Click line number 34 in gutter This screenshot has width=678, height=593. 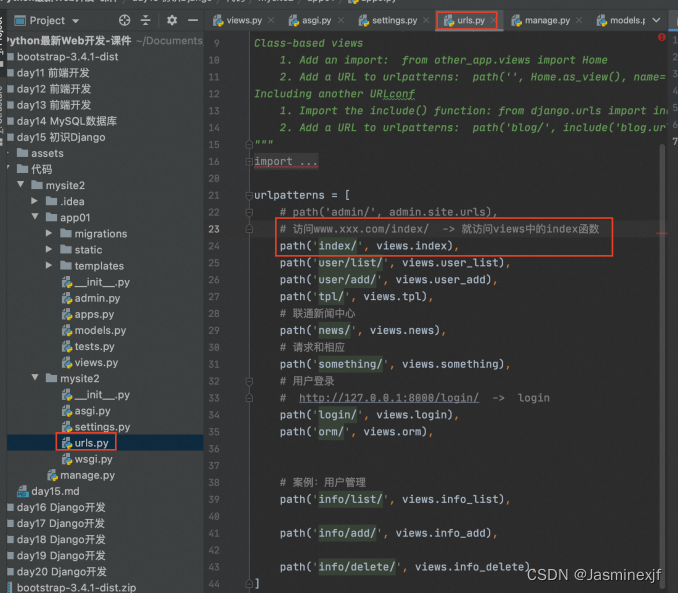coord(214,415)
